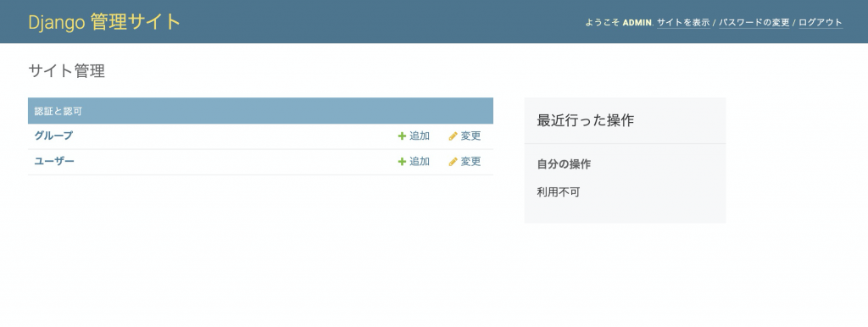Screen dimensions: 868x327
Task: Click the 最近行った操作 panel heading
Action: click(x=585, y=120)
